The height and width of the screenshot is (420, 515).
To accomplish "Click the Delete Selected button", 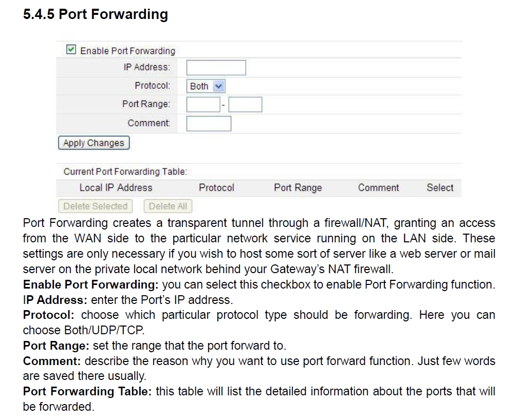I will 95,206.
